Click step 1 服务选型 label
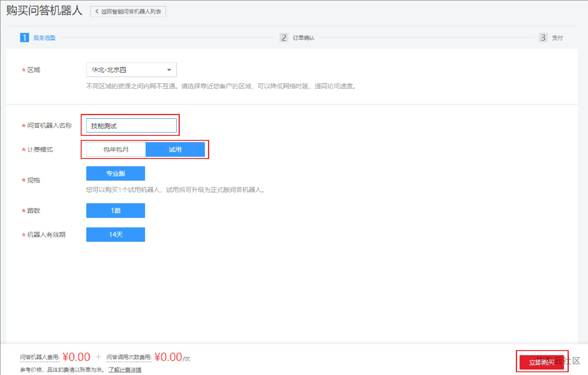This screenshot has height=375, width=588. pyautogui.click(x=44, y=38)
